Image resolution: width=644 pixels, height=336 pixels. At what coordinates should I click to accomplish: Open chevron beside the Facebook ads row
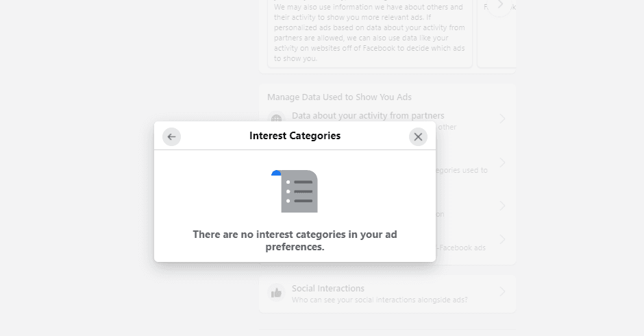pos(502,239)
